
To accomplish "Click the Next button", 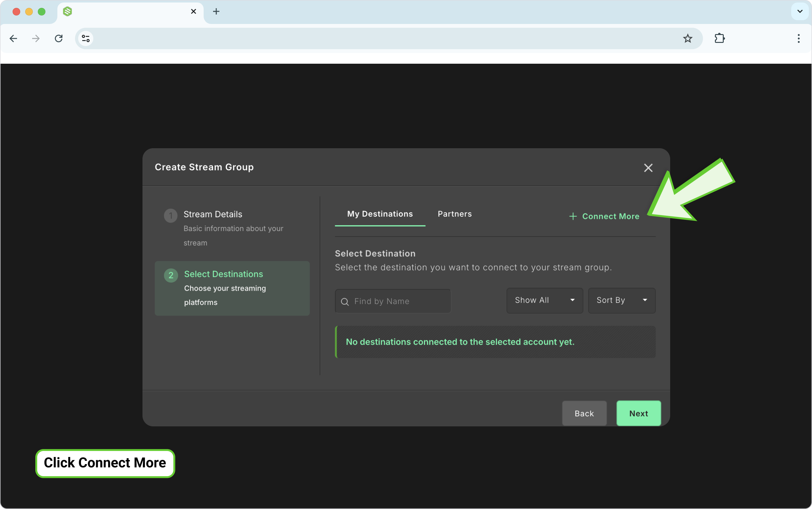I will click(639, 413).
